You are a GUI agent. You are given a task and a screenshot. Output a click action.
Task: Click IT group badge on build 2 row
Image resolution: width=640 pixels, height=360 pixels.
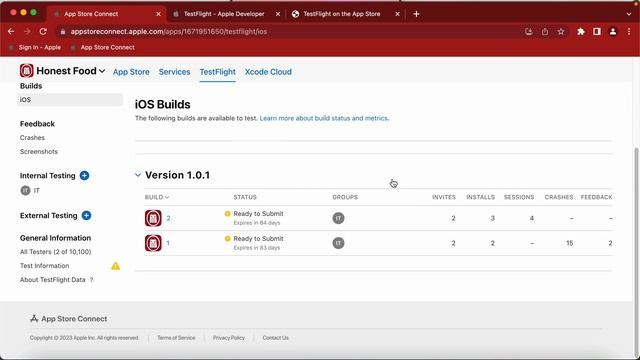tap(338, 218)
